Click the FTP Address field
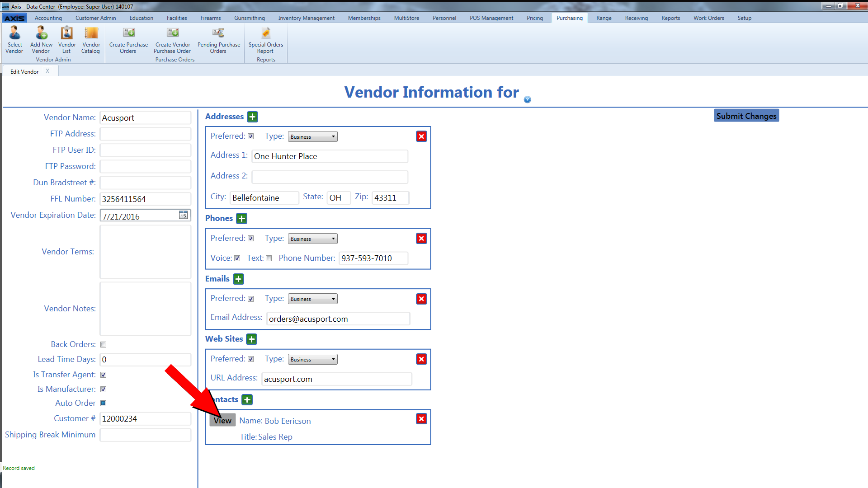The width and height of the screenshot is (868, 488). [146, 134]
